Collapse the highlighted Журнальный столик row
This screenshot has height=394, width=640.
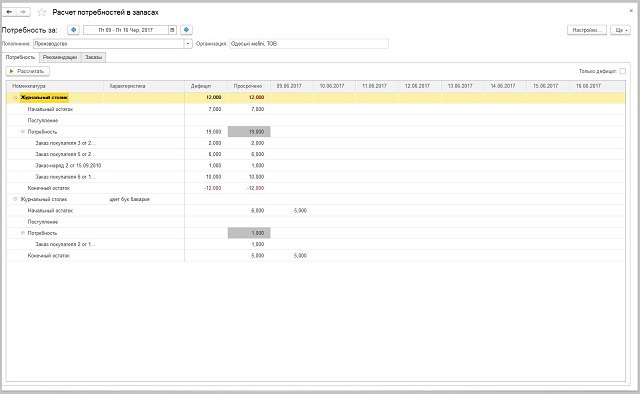coord(15,98)
